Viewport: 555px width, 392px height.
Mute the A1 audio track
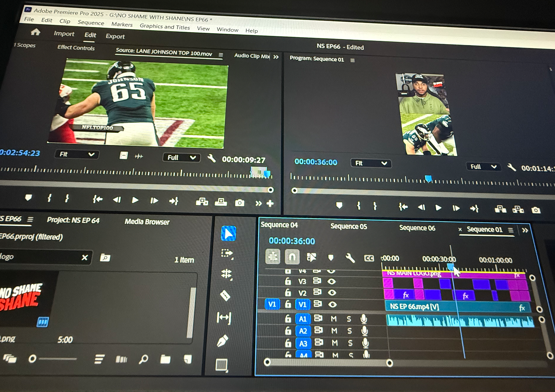(334, 319)
